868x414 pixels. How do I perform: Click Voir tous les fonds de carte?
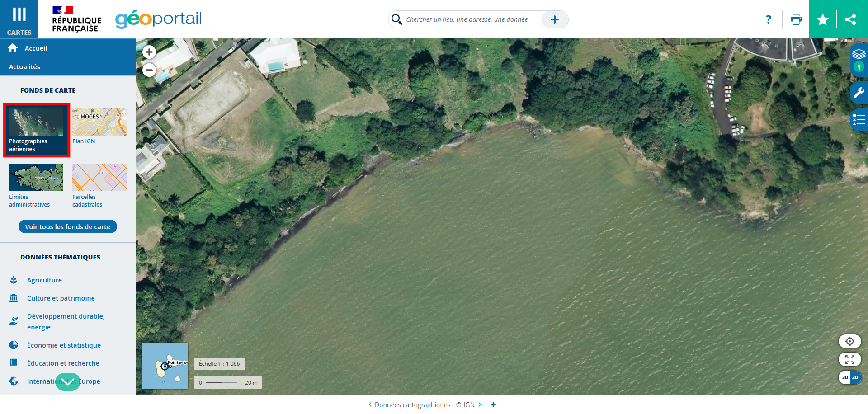point(68,226)
